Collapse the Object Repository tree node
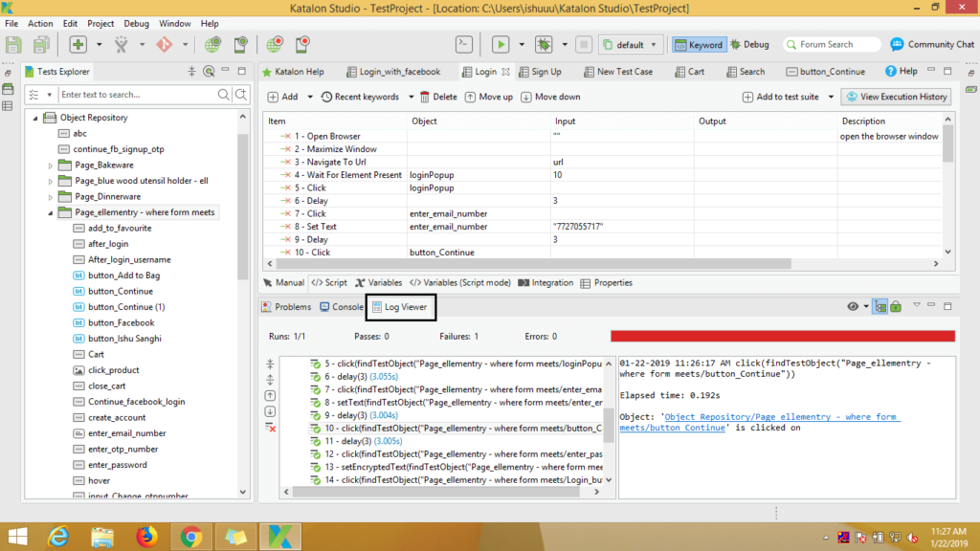 pyautogui.click(x=35, y=118)
